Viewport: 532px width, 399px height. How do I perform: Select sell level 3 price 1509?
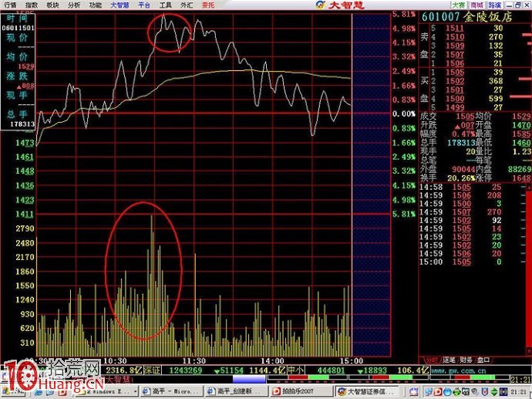[455, 46]
